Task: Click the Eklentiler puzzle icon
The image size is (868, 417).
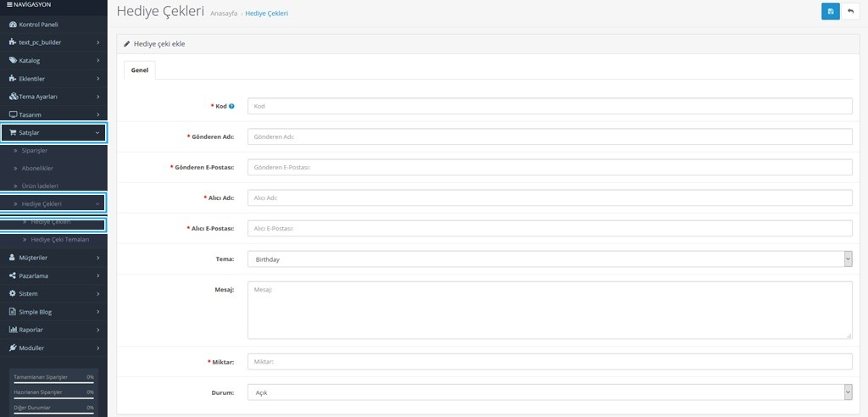Action: [x=13, y=79]
